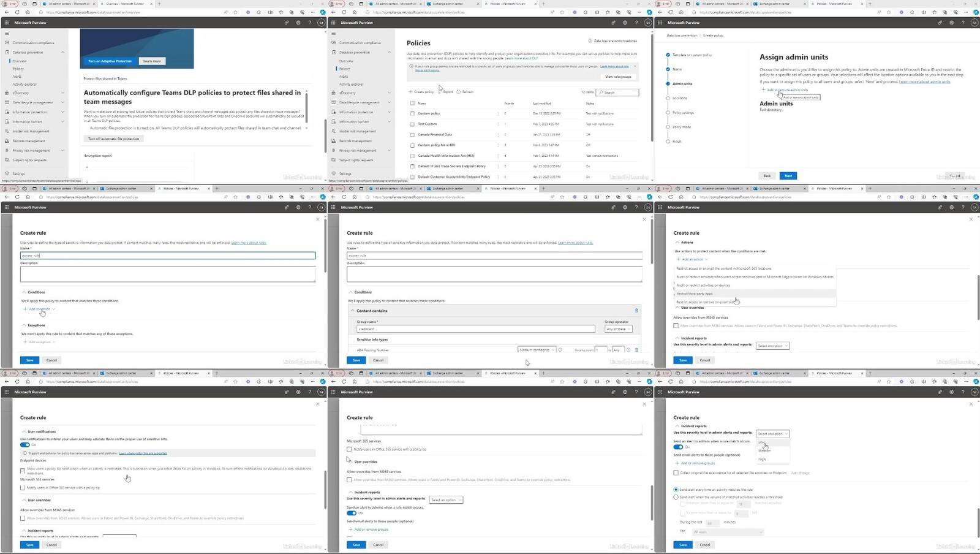Open Settings gear in Overview window sidebar
Viewport: 980px width, 554px height.
(7, 173)
